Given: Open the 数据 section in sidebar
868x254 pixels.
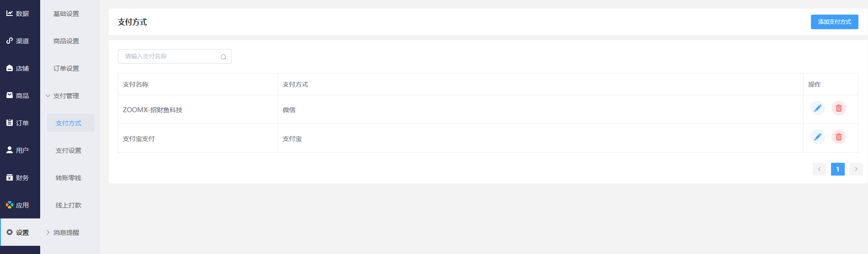Looking at the screenshot, I should (20, 14).
